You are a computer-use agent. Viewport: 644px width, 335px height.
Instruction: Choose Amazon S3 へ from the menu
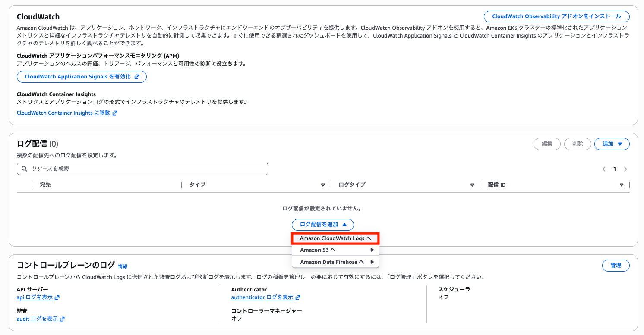click(x=318, y=250)
